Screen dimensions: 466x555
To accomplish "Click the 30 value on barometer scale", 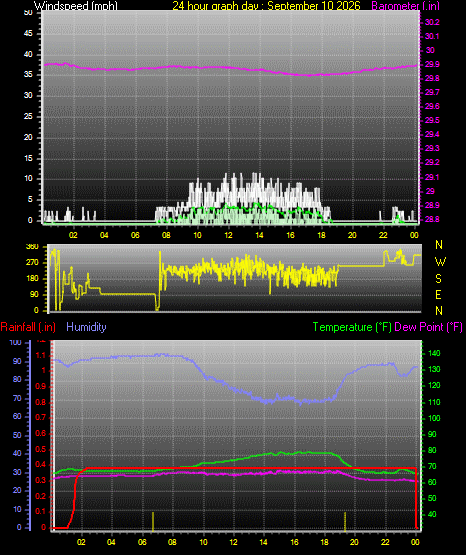I will click(x=430, y=50).
